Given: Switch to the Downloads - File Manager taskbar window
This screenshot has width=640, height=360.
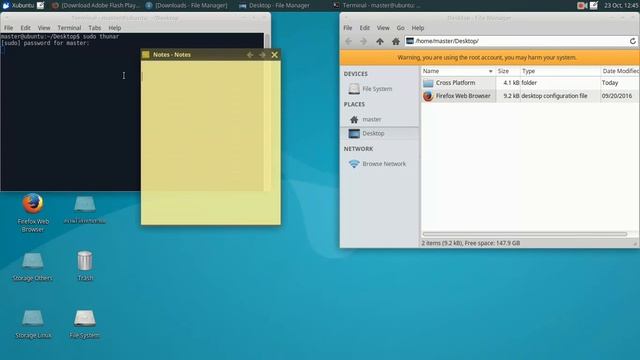Looking at the screenshot, I should [187, 5].
